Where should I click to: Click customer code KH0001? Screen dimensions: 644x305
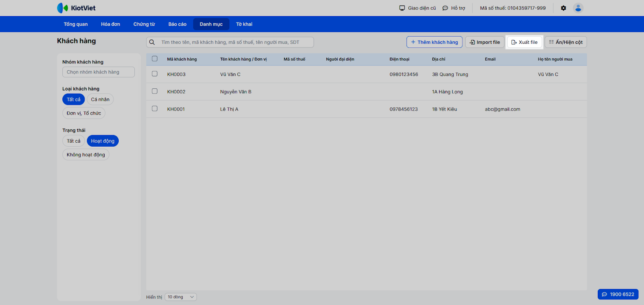coord(176,109)
